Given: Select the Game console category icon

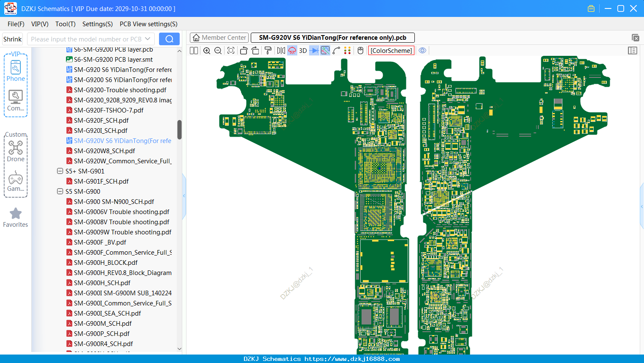Looking at the screenshot, I should click(x=16, y=181).
